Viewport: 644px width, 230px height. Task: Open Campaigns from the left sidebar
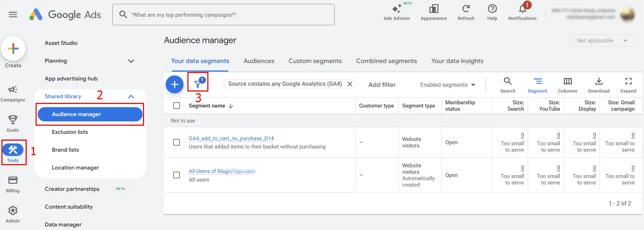tap(13, 90)
